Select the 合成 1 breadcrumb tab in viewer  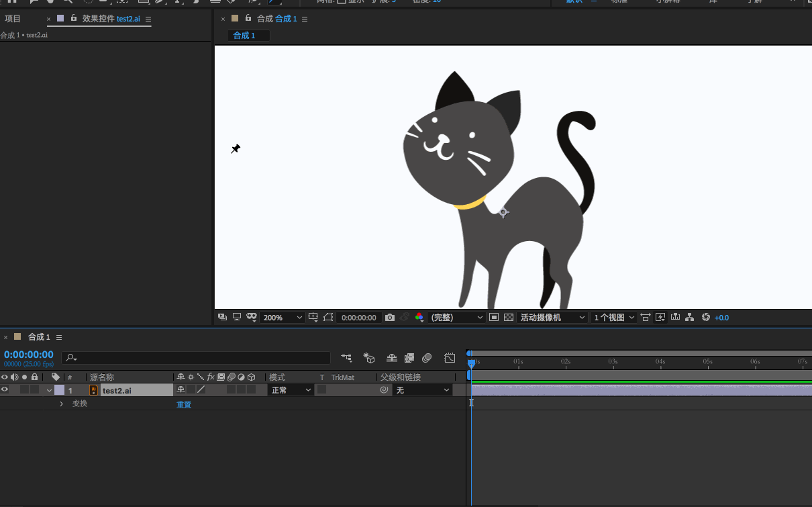(244, 36)
